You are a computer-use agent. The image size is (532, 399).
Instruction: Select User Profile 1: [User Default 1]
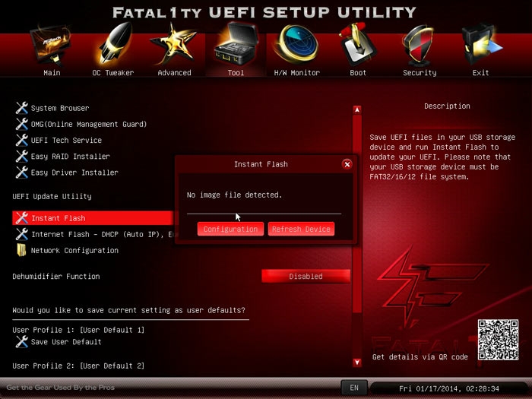coord(78,330)
